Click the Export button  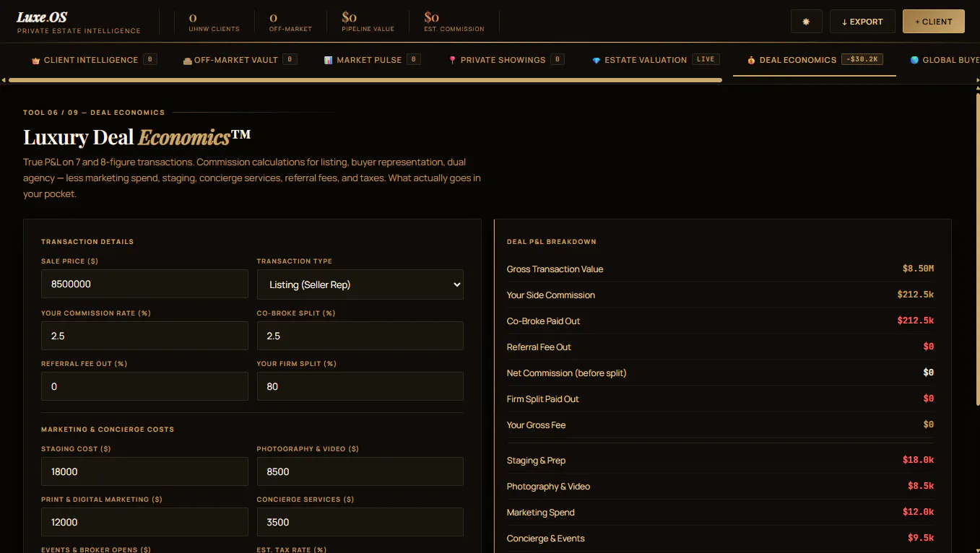(862, 22)
